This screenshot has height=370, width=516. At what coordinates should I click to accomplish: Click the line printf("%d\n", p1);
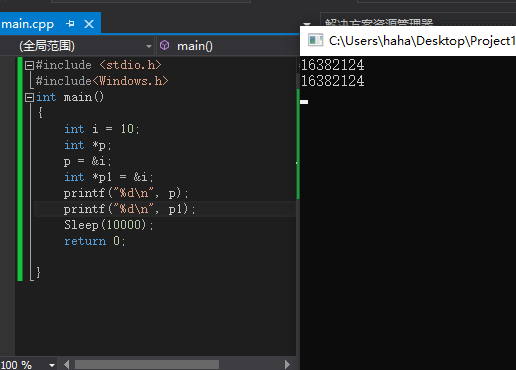coord(130,209)
